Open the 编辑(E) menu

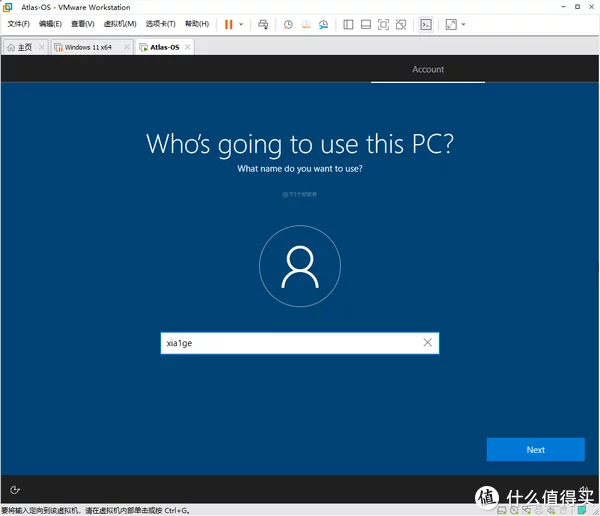pos(50,24)
